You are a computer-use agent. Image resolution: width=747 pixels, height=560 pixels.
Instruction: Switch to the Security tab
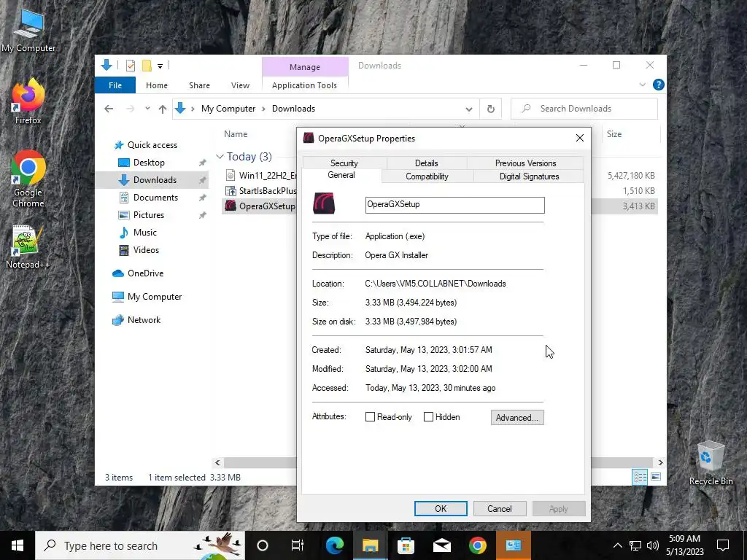[x=344, y=163]
